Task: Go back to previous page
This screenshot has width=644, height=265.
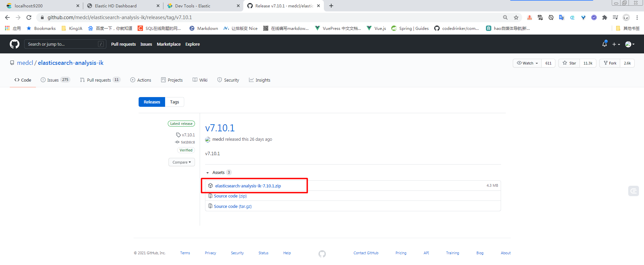Action: (7, 17)
